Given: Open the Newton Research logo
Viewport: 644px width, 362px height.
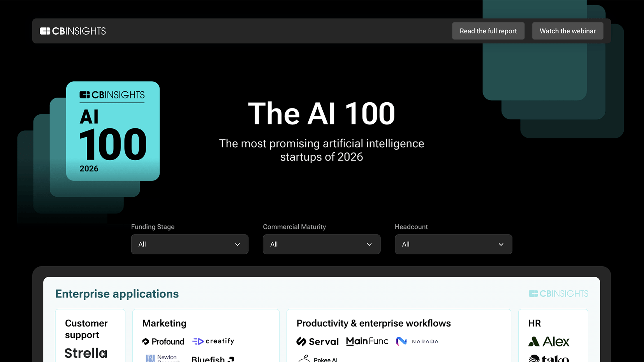Looking at the screenshot, I should [x=163, y=358].
